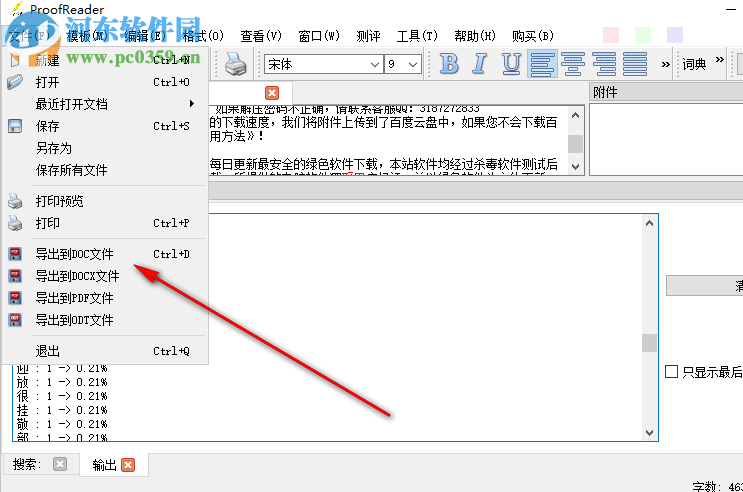The image size is (743, 492).
Task: Close the 搜索 panel tab
Action: 60,465
